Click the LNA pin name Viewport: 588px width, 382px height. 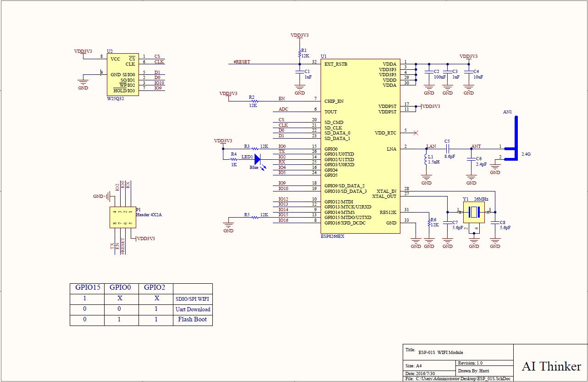[x=391, y=149]
